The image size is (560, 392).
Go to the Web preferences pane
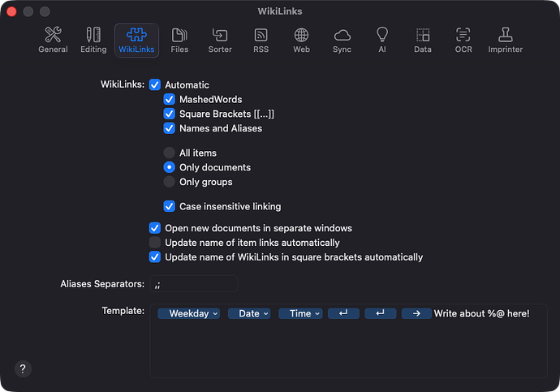[x=301, y=40]
